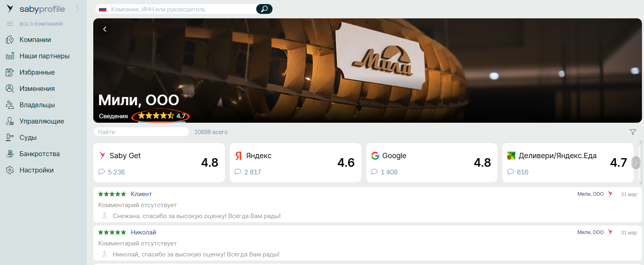Click the Избранные notepad icon
This screenshot has height=265, width=644.
[10, 72]
